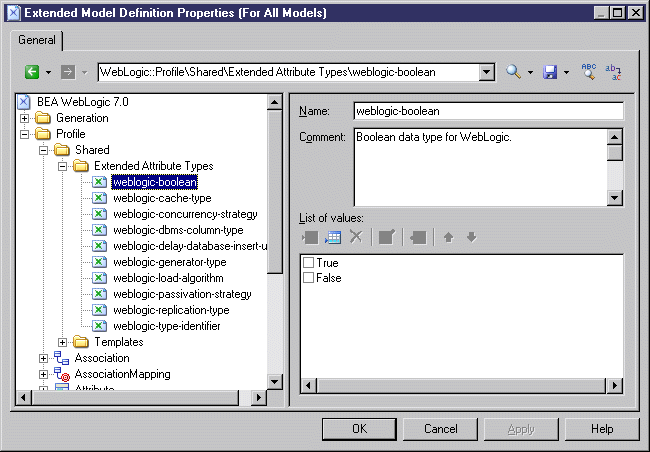650x452 pixels.
Task: Click the ABC find-in-items icon
Action: (589, 72)
